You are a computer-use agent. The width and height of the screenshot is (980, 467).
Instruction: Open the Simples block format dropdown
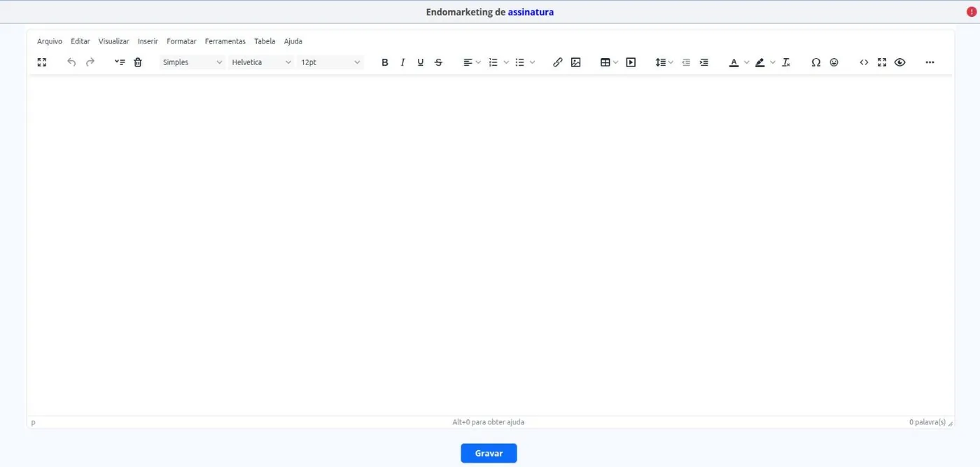point(192,62)
